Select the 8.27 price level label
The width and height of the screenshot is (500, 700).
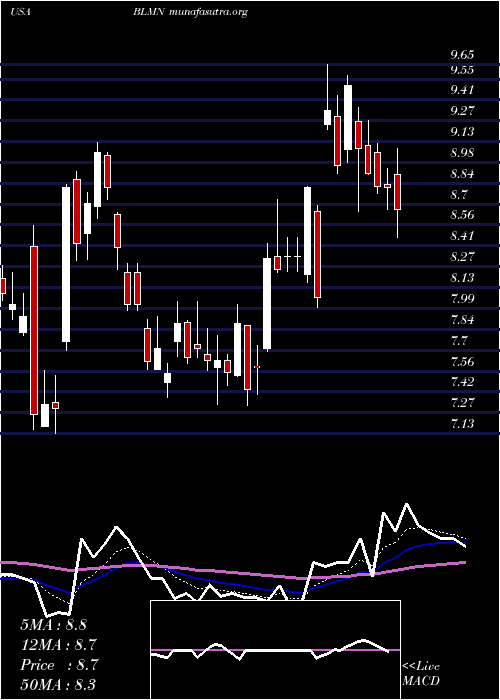[462, 257]
